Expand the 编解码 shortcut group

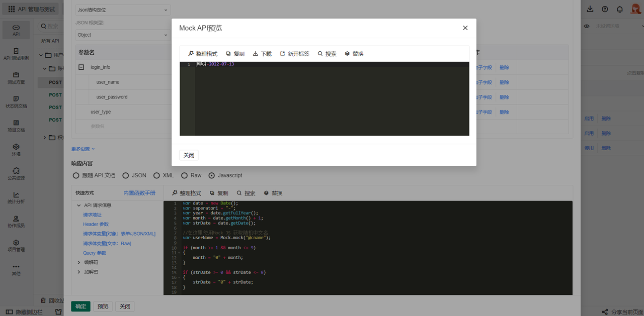pos(79,262)
